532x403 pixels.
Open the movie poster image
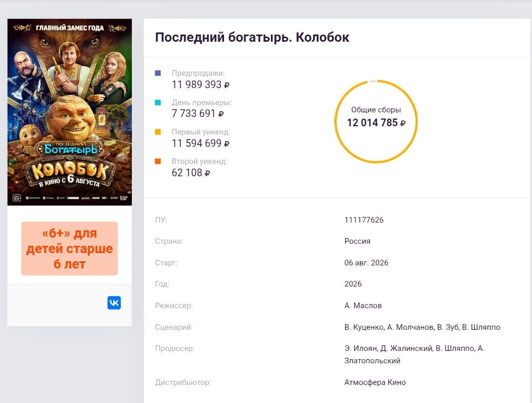pos(70,112)
